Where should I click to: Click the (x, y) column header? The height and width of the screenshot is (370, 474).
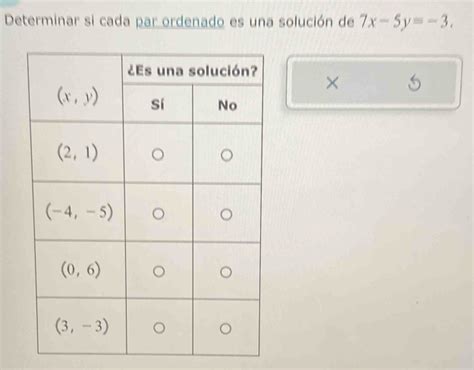[78, 97]
